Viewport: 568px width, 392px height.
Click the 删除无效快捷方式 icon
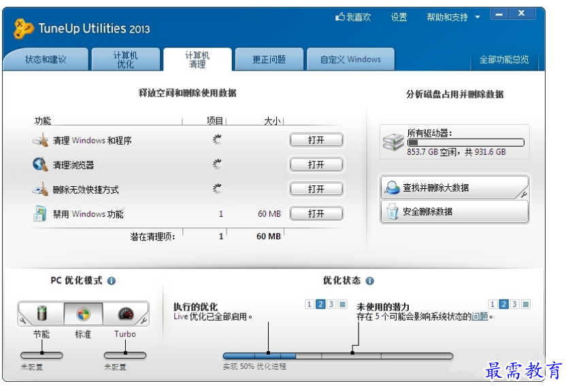(40, 189)
